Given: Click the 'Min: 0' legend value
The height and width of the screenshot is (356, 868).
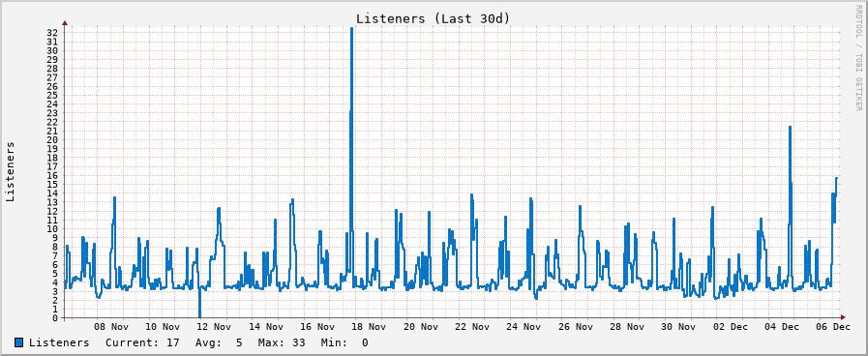Looking at the screenshot, I should pos(344,342).
